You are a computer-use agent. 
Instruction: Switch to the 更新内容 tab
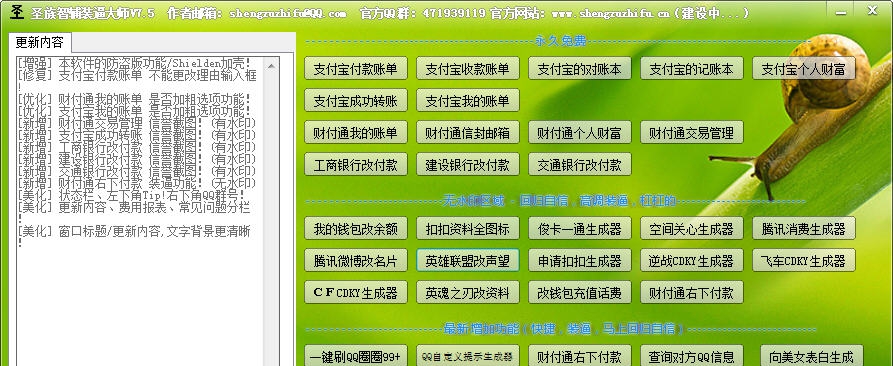pos(39,43)
